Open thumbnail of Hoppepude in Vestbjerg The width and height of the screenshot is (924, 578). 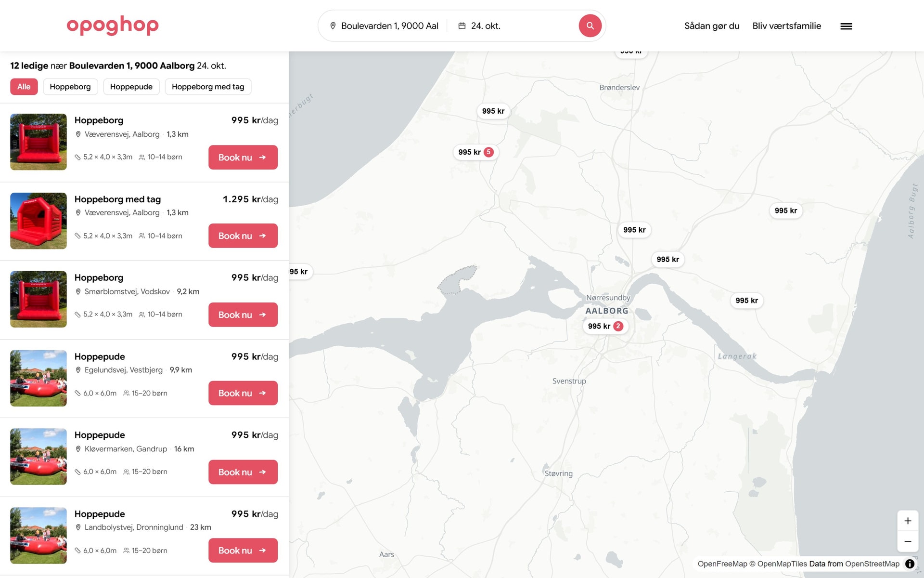pos(38,378)
